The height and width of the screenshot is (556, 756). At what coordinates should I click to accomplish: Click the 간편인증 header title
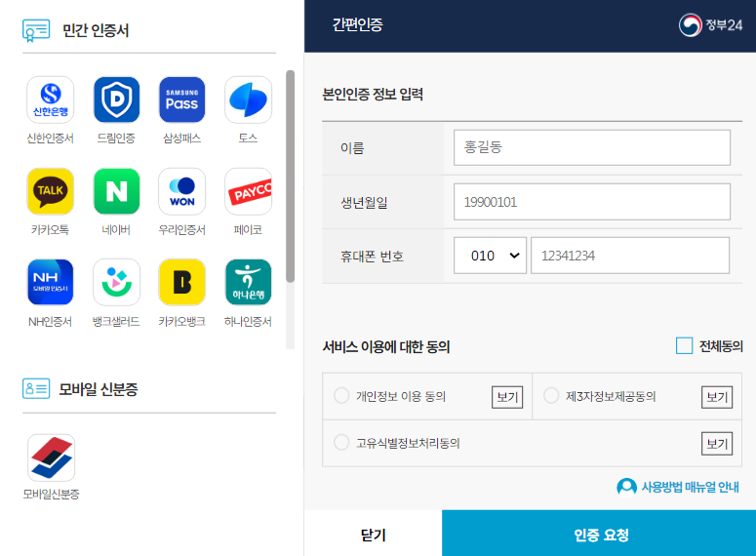pyautogui.click(x=358, y=24)
